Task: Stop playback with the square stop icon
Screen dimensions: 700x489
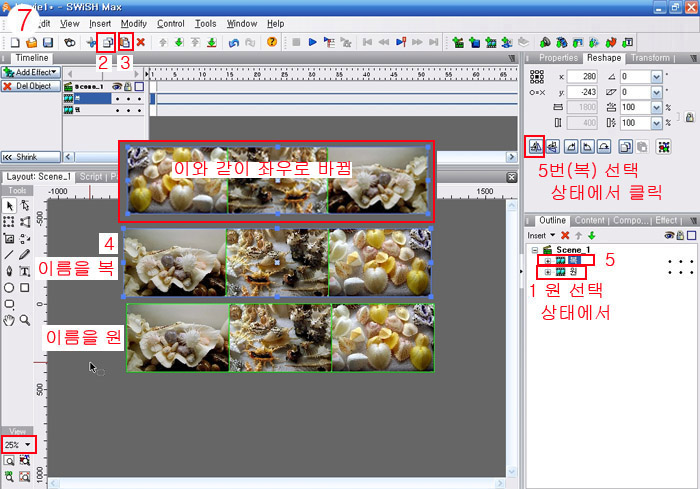Action: pos(296,42)
